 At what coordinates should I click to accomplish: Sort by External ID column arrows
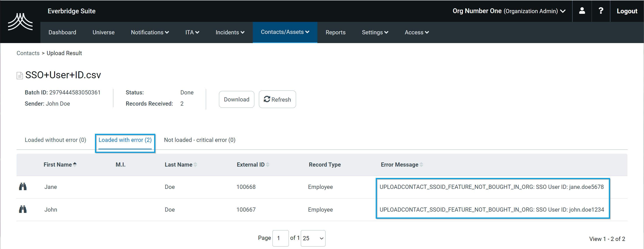coord(267,164)
